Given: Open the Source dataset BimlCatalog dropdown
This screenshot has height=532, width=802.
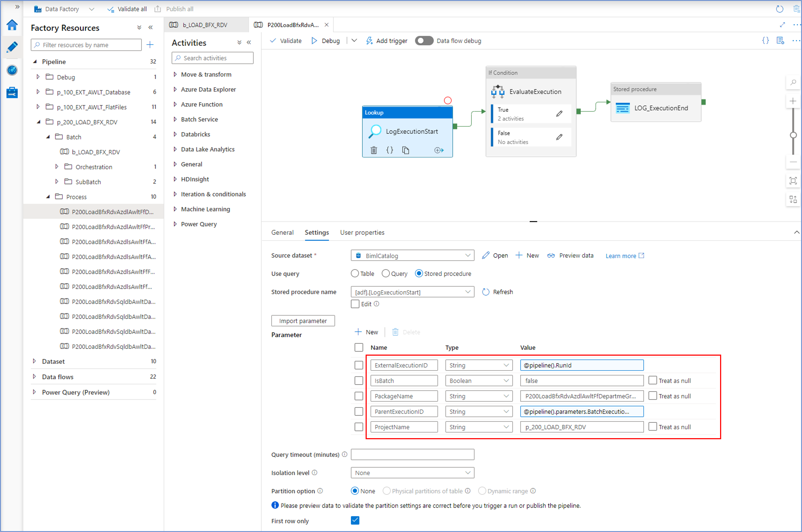Looking at the screenshot, I should pos(413,255).
